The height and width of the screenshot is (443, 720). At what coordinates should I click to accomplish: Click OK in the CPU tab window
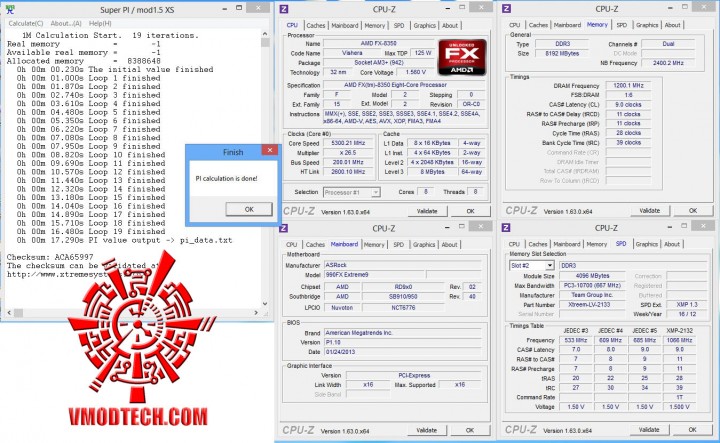click(x=470, y=211)
